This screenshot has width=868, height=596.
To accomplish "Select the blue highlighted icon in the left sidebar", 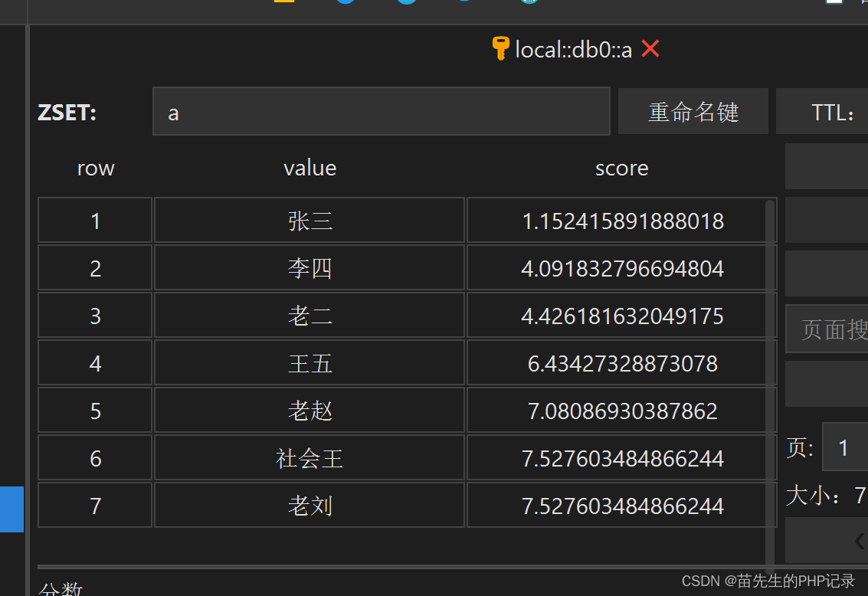I will [11, 509].
